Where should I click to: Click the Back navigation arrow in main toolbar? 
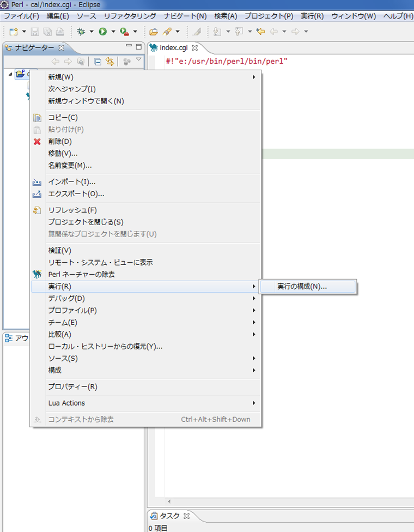pyautogui.click(x=273, y=32)
